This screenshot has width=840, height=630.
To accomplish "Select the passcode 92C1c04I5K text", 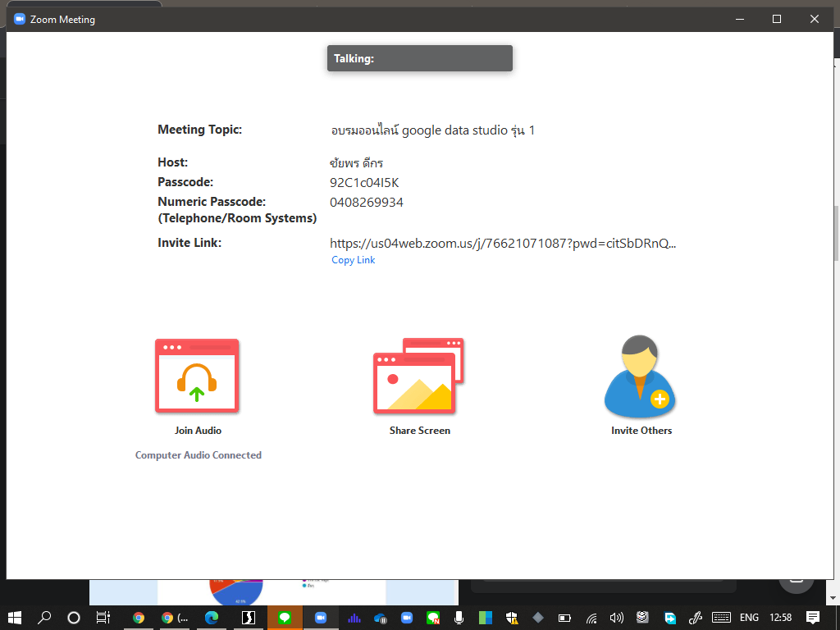I will tap(364, 183).
